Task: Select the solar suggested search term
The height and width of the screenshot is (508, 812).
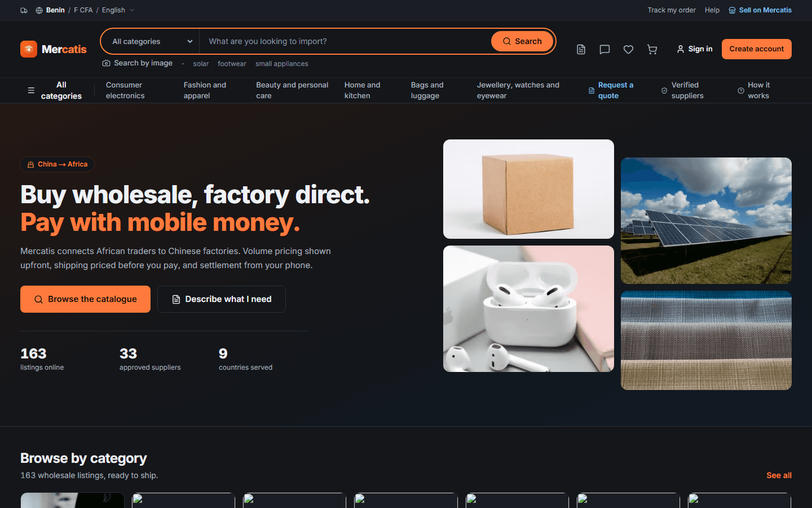Action: (x=201, y=64)
